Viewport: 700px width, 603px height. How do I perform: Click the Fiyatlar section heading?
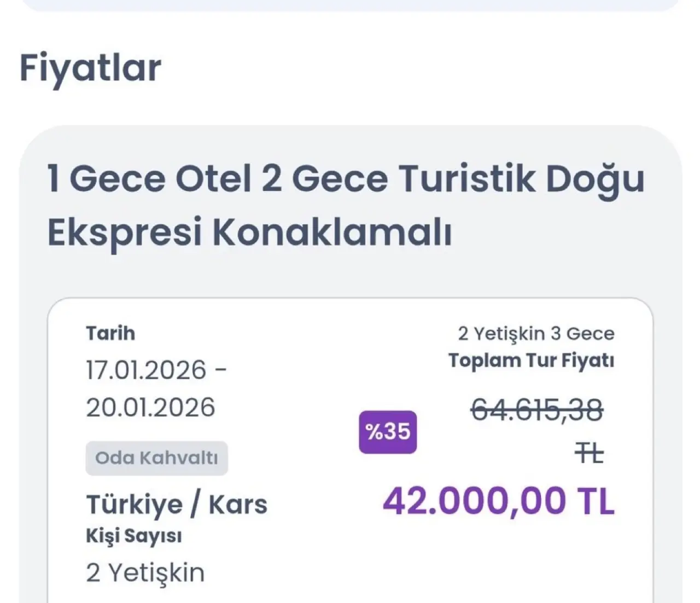coord(90,68)
